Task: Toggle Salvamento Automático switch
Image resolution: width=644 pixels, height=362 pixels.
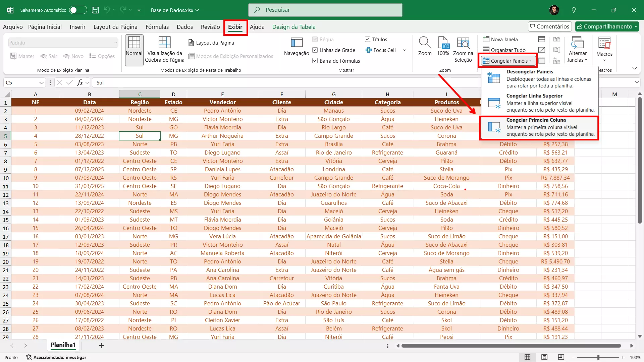Action: point(78,10)
